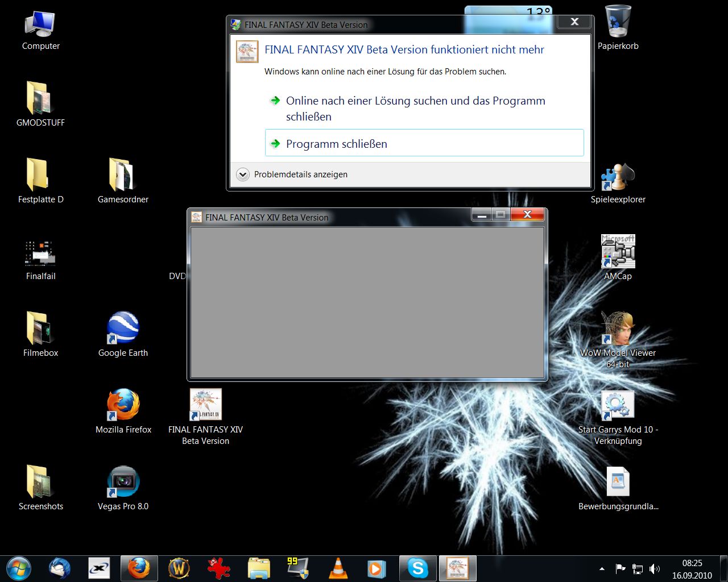Image resolution: width=728 pixels, height=582 pixels.
Task: Click the red splat taskbar icon
Action: 218,568
